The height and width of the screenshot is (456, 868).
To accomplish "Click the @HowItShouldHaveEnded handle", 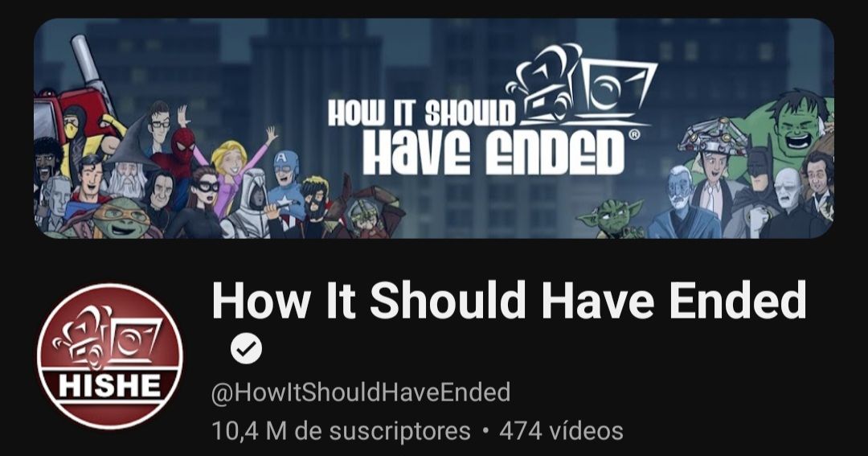I will pos(361,392).
